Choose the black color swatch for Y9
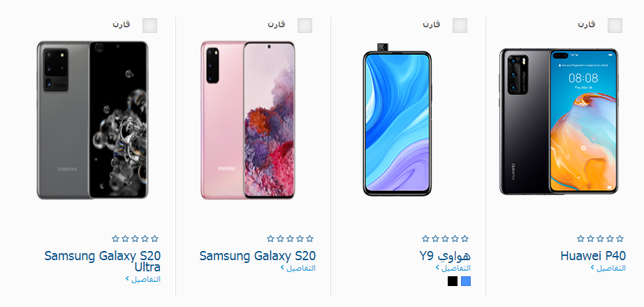The height and width of the screenshot is (307, 644). click(452, 281)
